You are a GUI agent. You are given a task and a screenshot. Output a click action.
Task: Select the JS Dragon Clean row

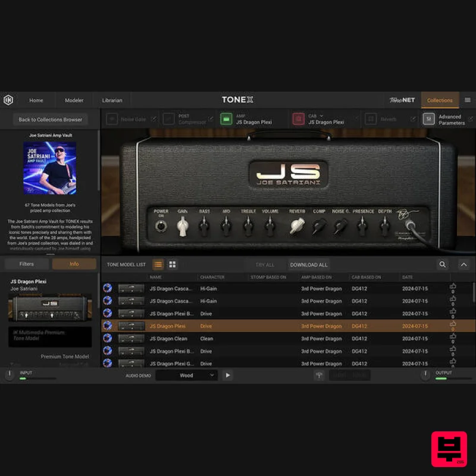288,339
